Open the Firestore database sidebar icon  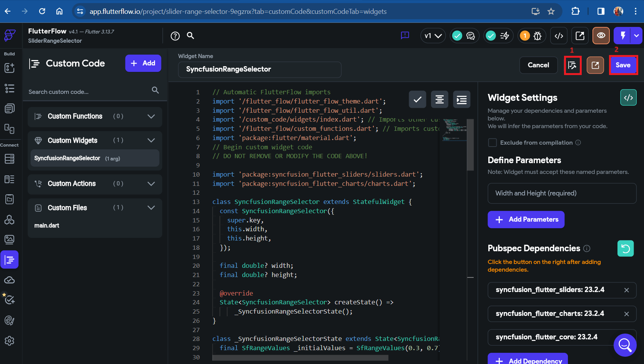point(9,159)
